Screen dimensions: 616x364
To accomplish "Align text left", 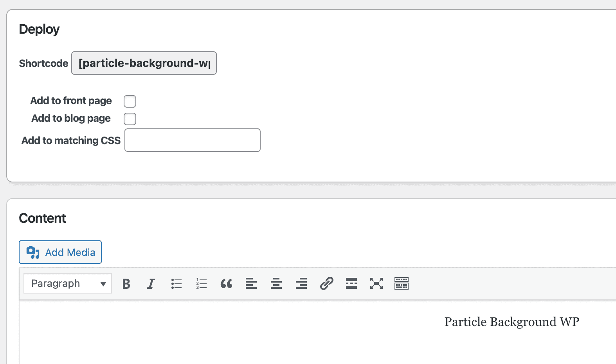I will click(x=251, y=283).
